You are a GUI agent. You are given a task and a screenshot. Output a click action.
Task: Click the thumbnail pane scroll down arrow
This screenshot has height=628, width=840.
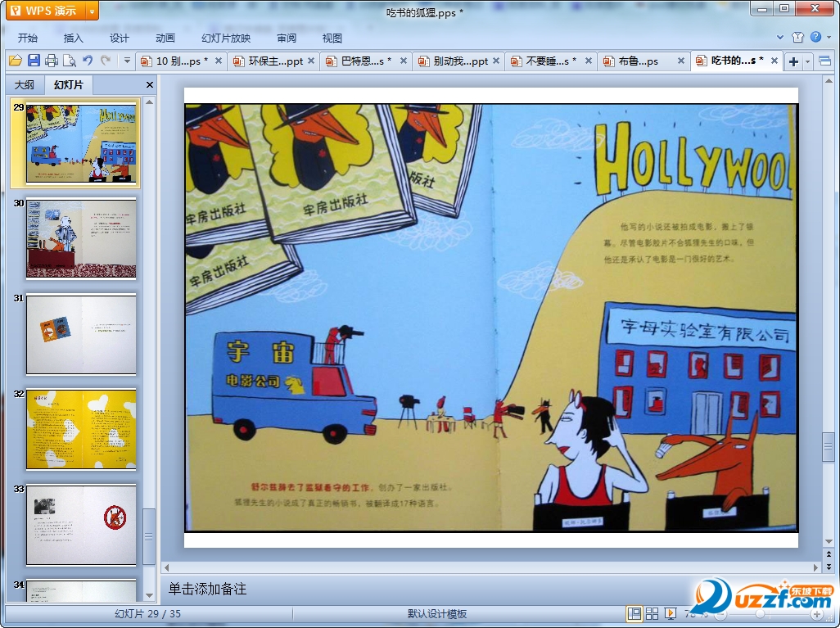(150, 595)
